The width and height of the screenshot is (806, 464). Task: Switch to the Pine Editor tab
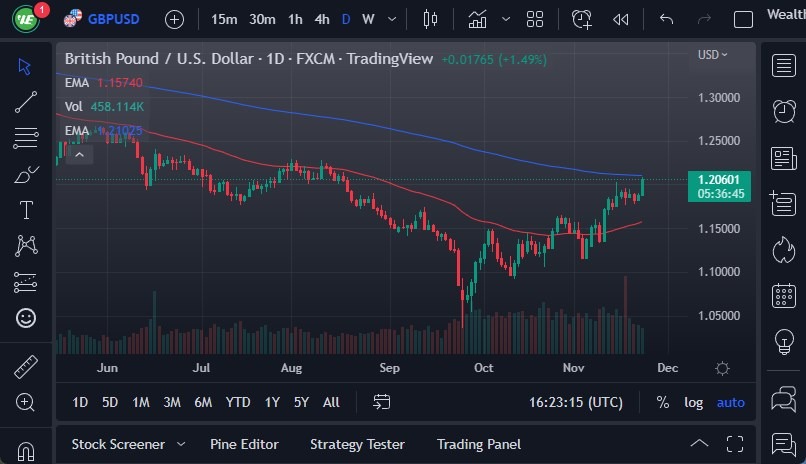tap(244, 444)
